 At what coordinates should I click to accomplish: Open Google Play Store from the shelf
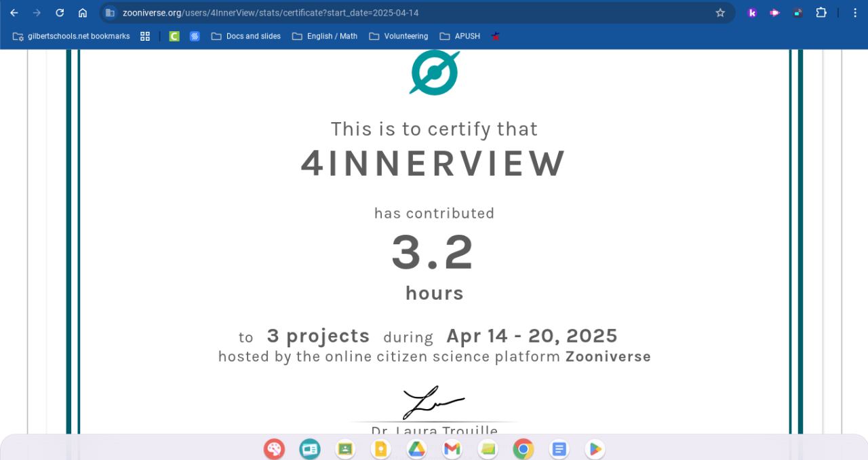[x=595, y=448]
